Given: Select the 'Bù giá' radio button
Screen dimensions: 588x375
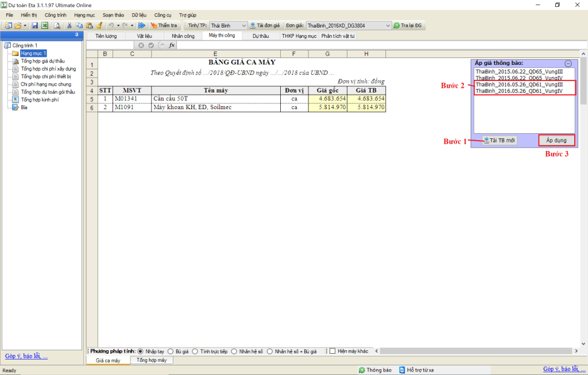Looking at the screenshot, I should tap(170, 351).
